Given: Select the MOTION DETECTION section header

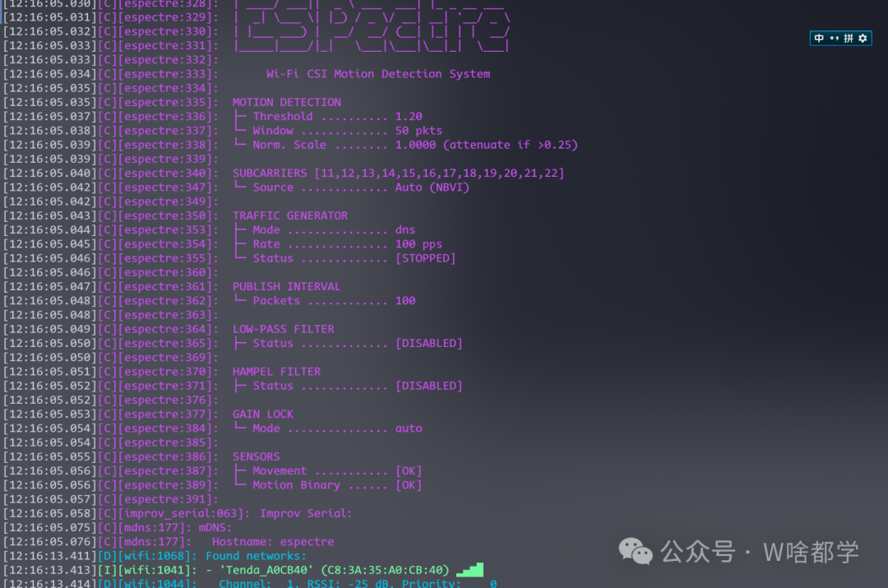Looking at the screenshot, I should point(286,101).
